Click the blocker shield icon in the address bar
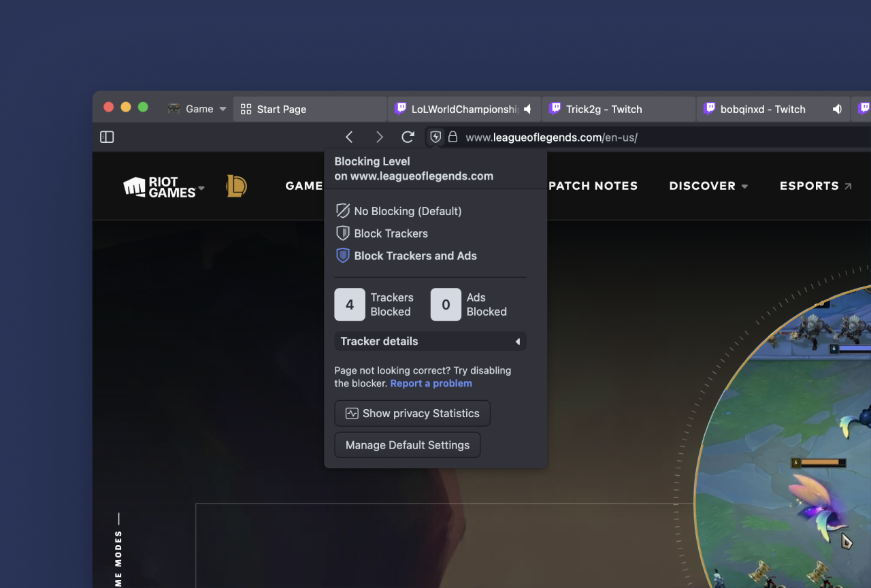Image resolution: width=871 pixels, height=588 pixels. [435, 137]
